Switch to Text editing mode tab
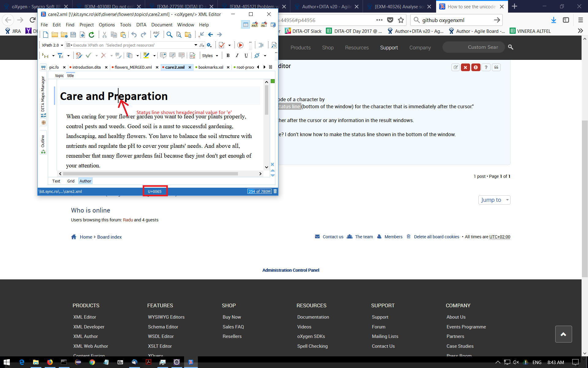 tap(56, 181)
